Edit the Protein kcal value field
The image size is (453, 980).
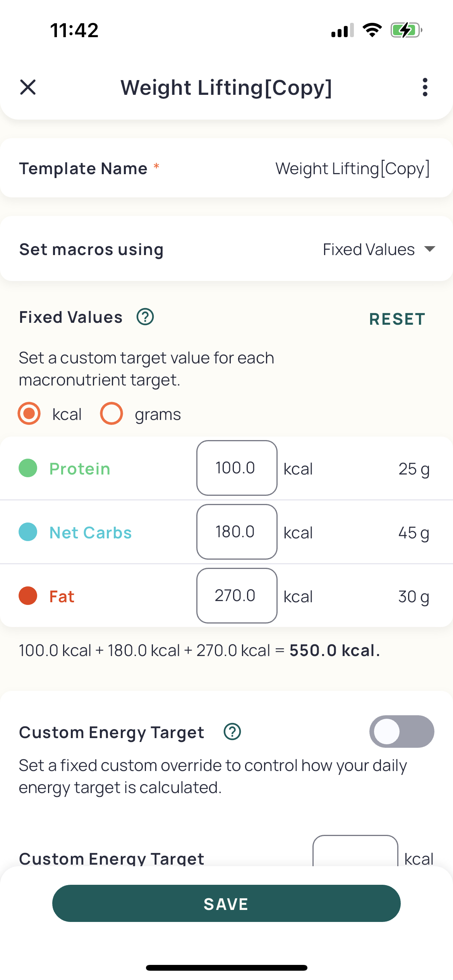tap(237, 468)
